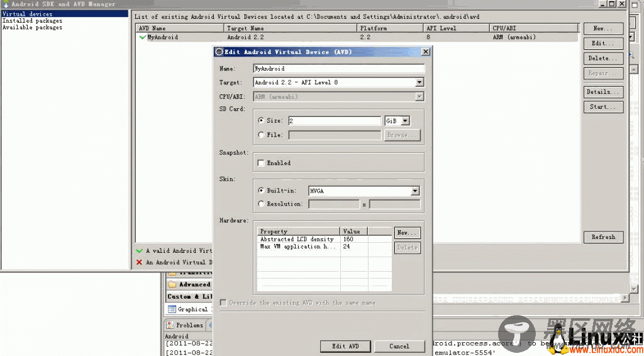Click Cancel in Edit AVD dialog
This screenshot has height=356, width=644.
point(399,346)
